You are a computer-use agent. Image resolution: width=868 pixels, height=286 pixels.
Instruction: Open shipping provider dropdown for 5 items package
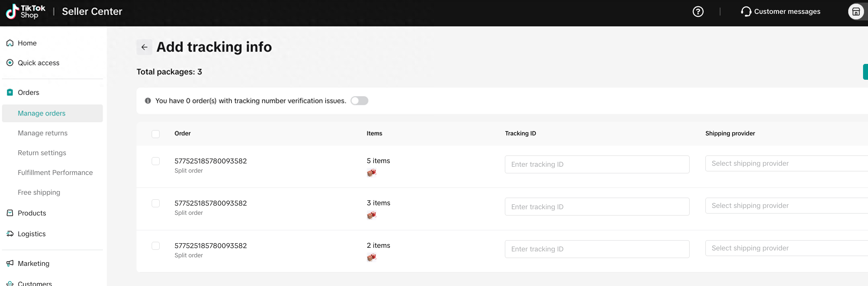pos(787,163)
